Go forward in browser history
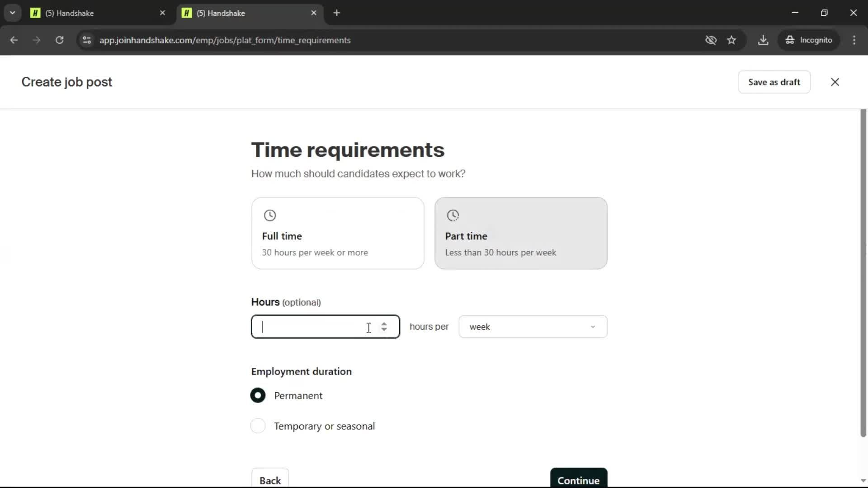Image resolution: width=868 pixels, height=488 pixels. (x=37, y=40)
